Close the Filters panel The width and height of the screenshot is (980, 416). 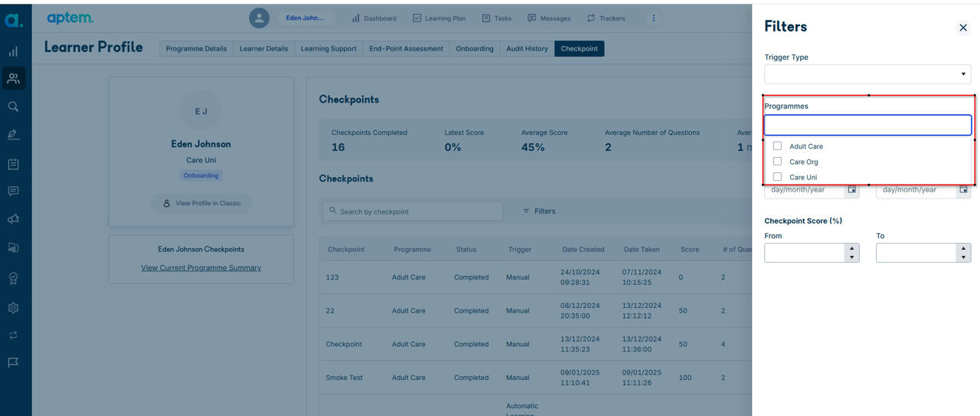pos(963,28)
